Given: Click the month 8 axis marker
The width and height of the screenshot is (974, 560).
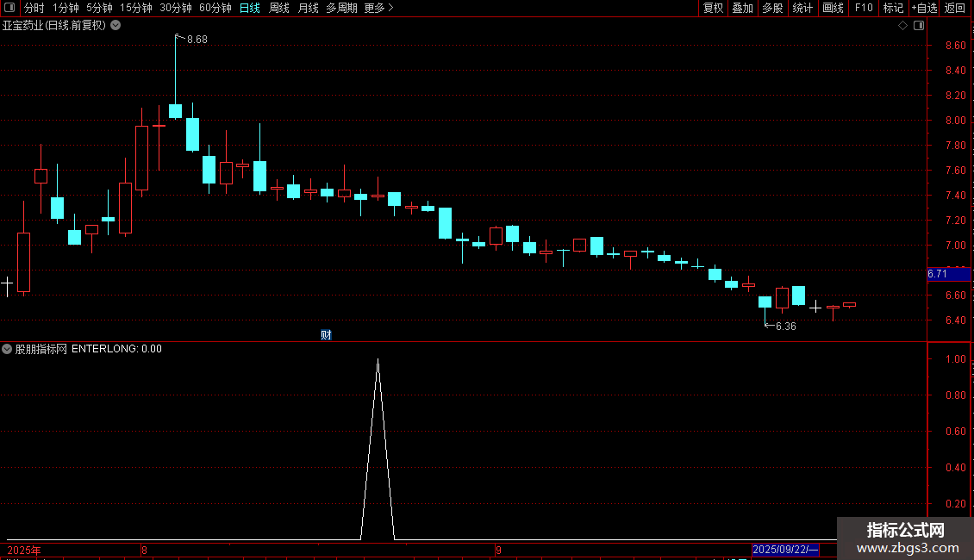Looking at the screenshot, I should point(144,550).
